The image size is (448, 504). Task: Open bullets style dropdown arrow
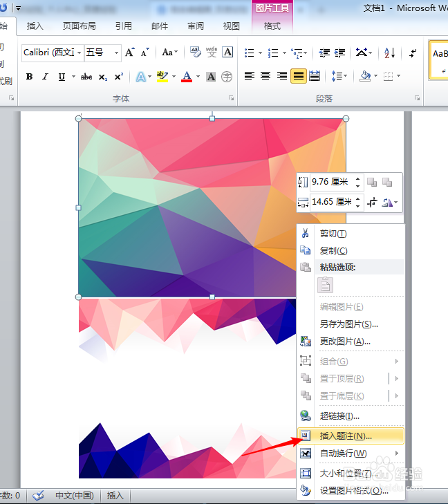(261, 53)
